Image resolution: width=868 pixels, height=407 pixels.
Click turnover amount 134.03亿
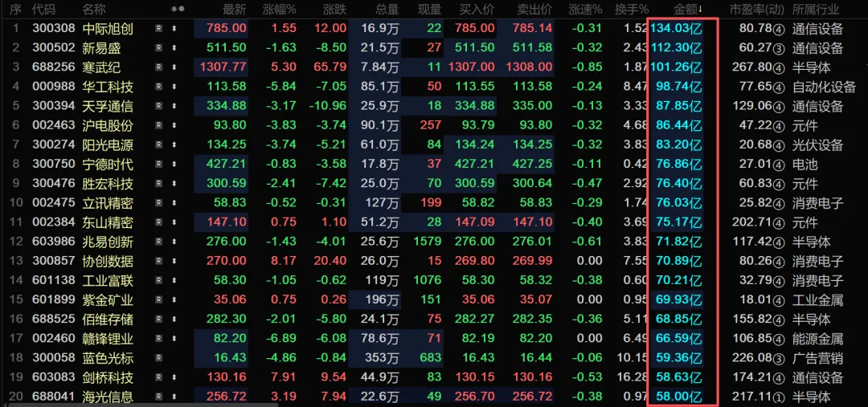pyautogui.click(x=677, y=29)
